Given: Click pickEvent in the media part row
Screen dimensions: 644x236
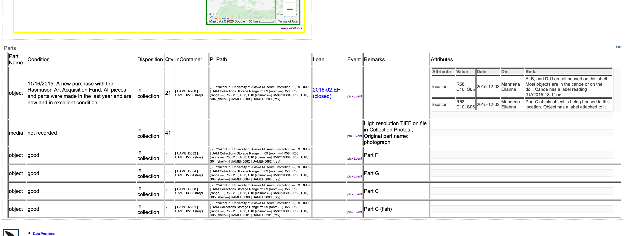Looking at the screenshot, I should coord(355,136).
